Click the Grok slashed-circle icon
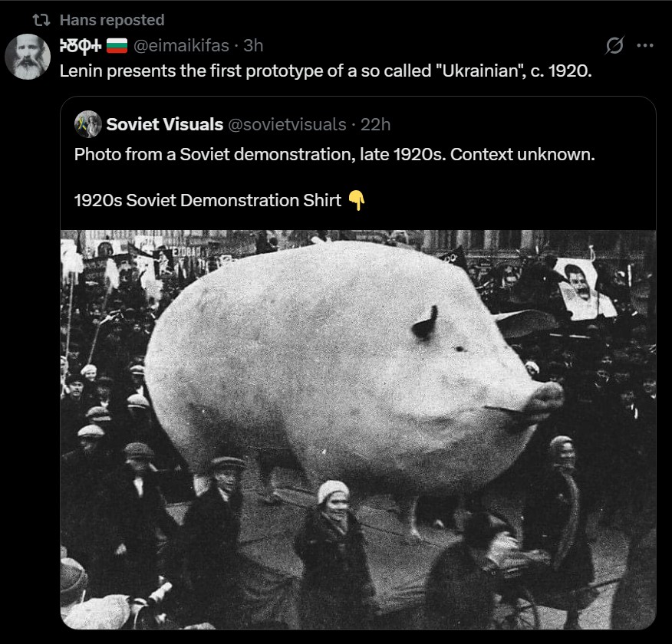Viewport: 672px width, 644px height. click(x=614, y=45)
